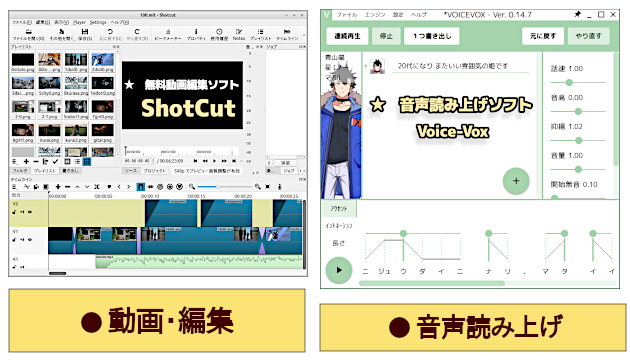Expand Shotcut toolbar overflow chevron
Image resolution: width=630 pixels, height=362 pixels.
pyautogui.click(x=304, y=35)
